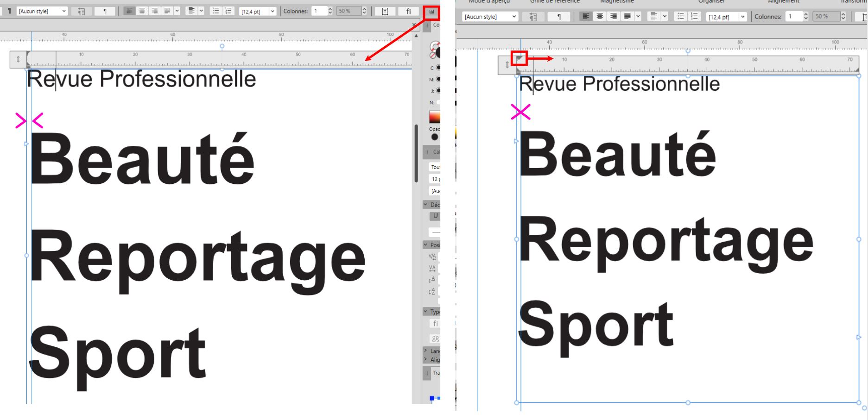Toggle the text ruler icon in left window
This screenshot has height=420, width=868.
pyautogui.click(x=432, y=12)
